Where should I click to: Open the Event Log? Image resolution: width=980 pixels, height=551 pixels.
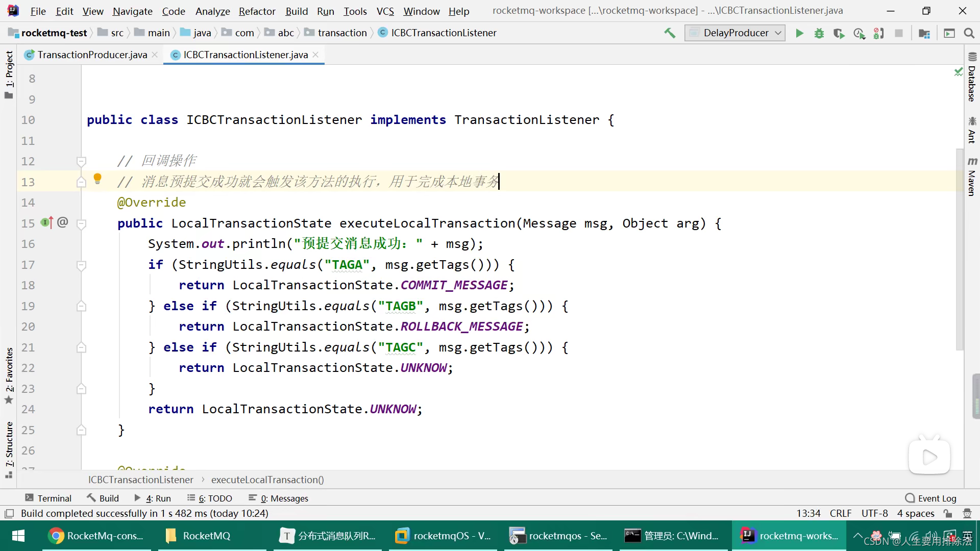[x=930, y=498]
